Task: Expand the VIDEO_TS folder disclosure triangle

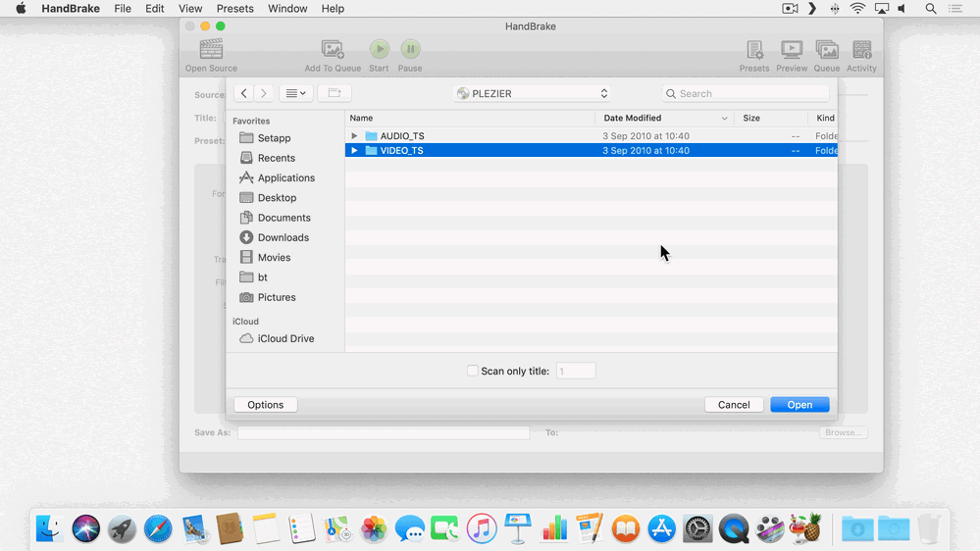Action: pyautogui.click(x=354, y=151)
